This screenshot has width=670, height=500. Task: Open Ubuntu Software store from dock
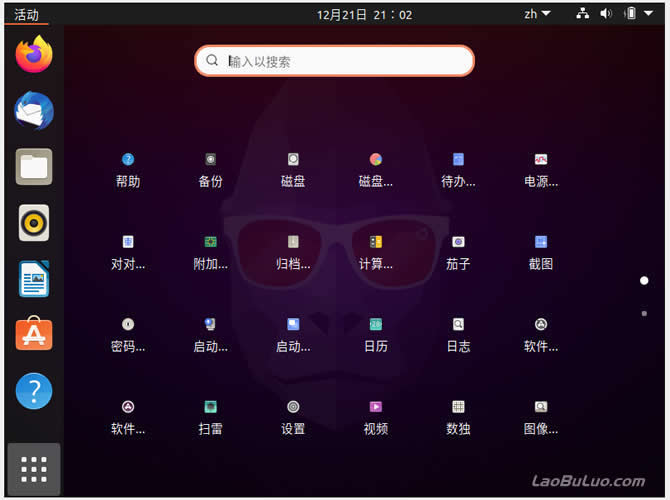pos(34,334)
